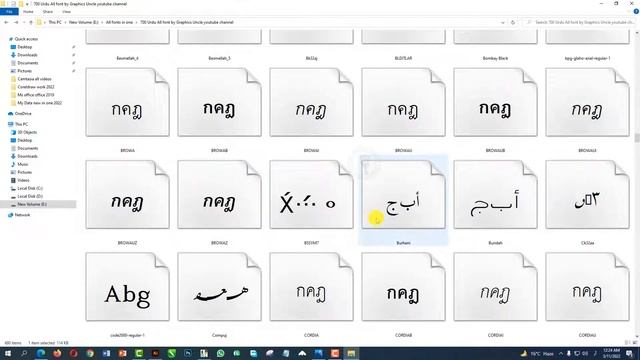Image resolution: width=640 pixels, height=360 pixels.
Task: Launch Microsoft Edge from taskbar
Action: coord(41,353)
